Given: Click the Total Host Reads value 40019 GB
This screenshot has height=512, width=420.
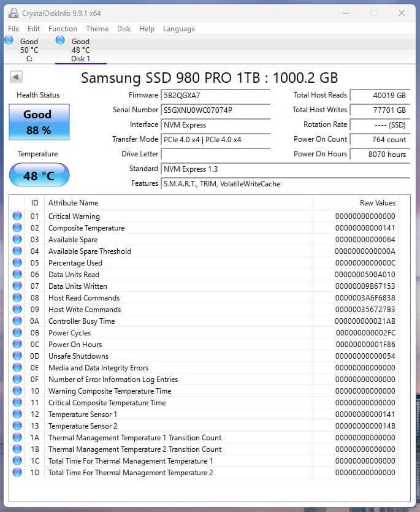Looking at the screenshot, I should [x=380, y=95].
